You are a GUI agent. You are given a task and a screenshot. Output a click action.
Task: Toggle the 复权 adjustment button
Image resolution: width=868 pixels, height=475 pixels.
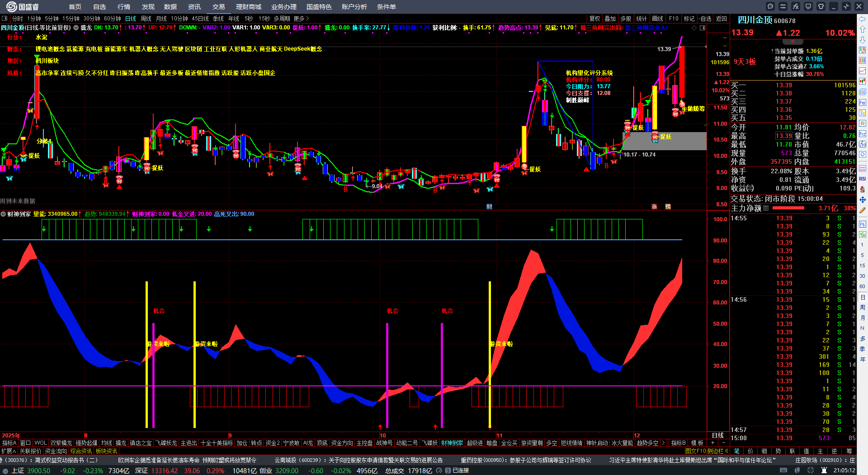click(x=594, y=19)
